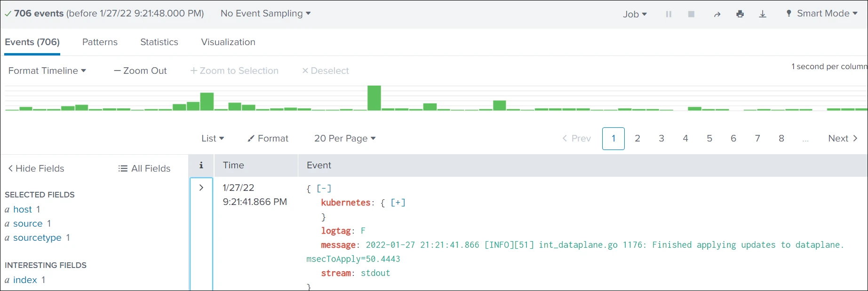Image resolution: width=868 pixels, height=291 pixels.
Task: Click Zoom to Selection
Action: coord(234,71)
